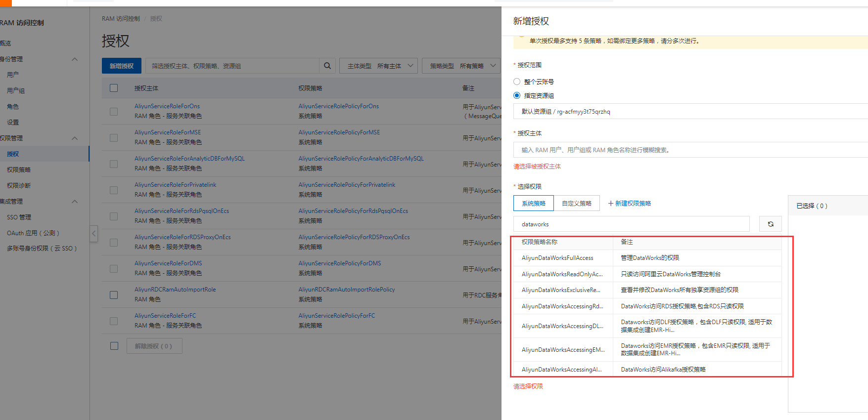Viewport: 868px width, 420px height.
Task: Click the 解除授权 (0) button
Action: [154, 346]
